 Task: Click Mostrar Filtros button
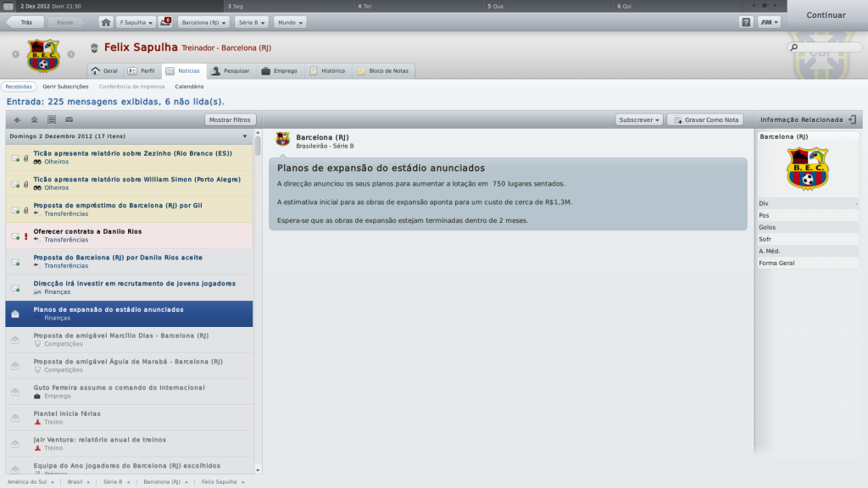(230, 119)
